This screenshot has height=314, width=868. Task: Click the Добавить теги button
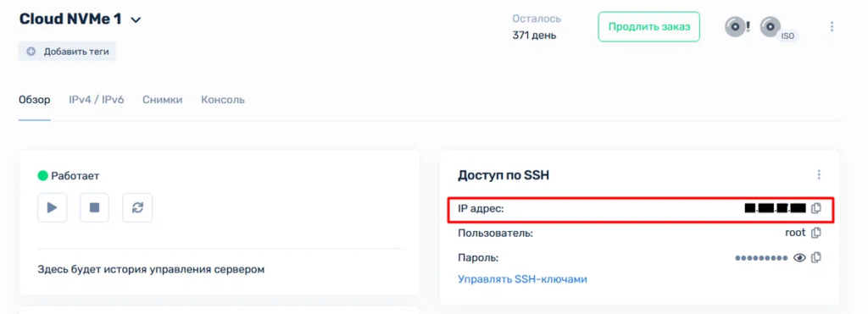pos(67,52)
